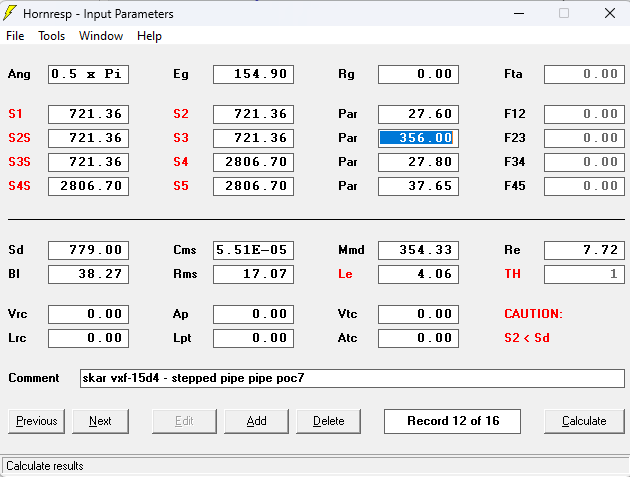Click the Re field with 7.72

(584, 250)
